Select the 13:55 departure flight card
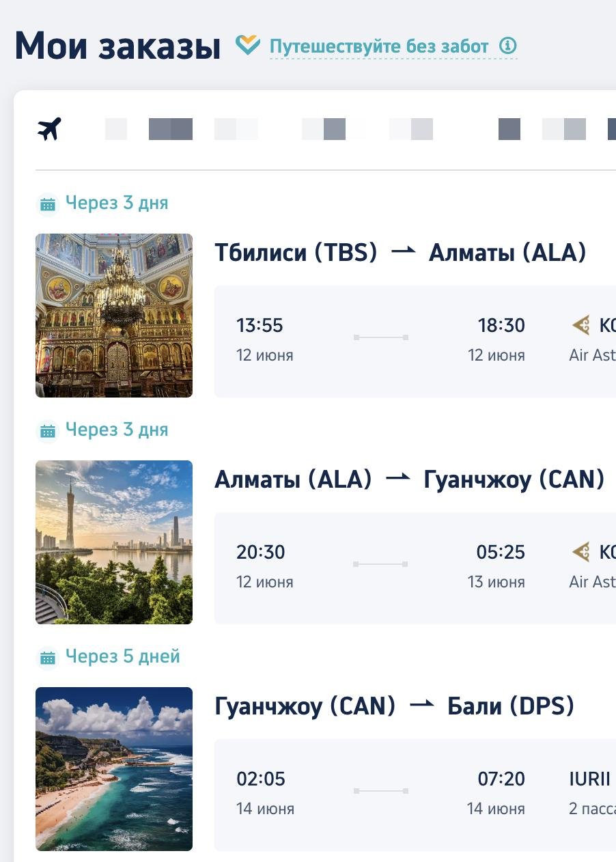 pyautogui.click(x=415, y=342)
